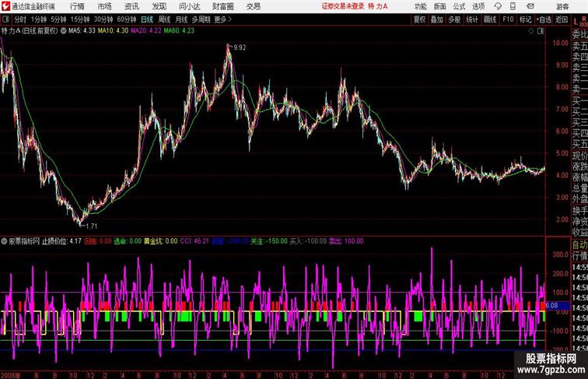Click the 关注: -150.00 indicator value
The width and height of the screenshot is (588, 379).
(269, 241)
